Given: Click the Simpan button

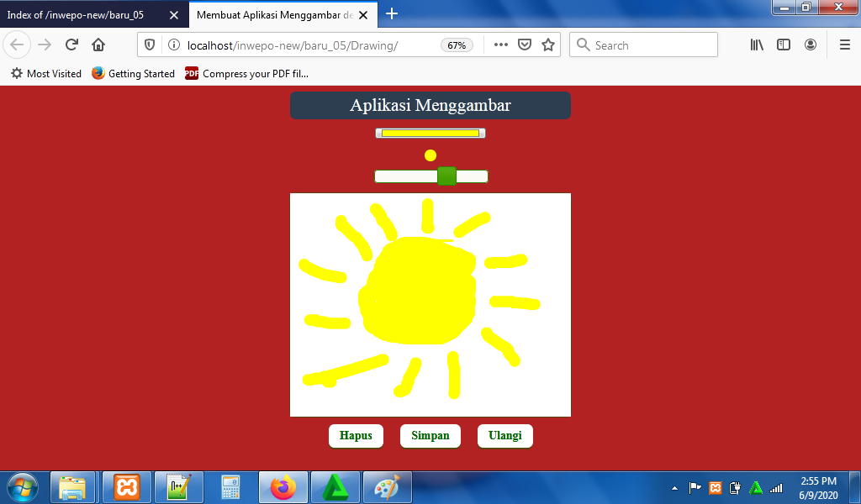Looking at the screenshot, I should 430,436.
